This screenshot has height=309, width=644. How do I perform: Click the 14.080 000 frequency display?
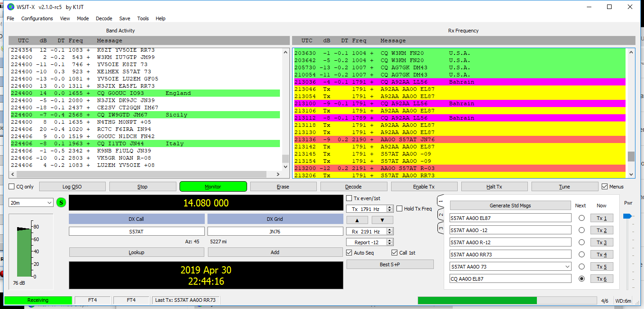click(206, 203)
